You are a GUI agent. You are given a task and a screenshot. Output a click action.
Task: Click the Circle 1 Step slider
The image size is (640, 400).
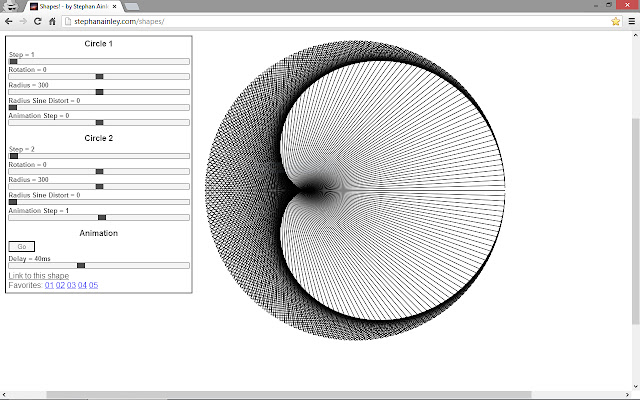(x=99, y=61)
